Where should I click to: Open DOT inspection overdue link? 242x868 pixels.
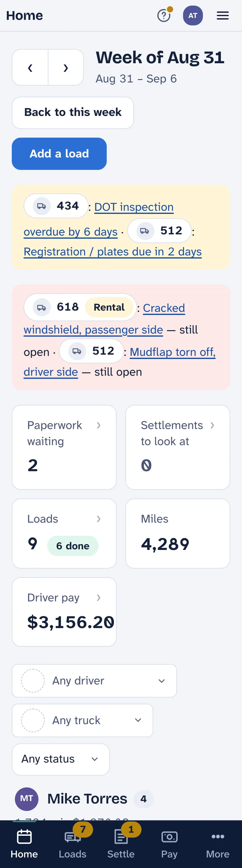(98, 219)
